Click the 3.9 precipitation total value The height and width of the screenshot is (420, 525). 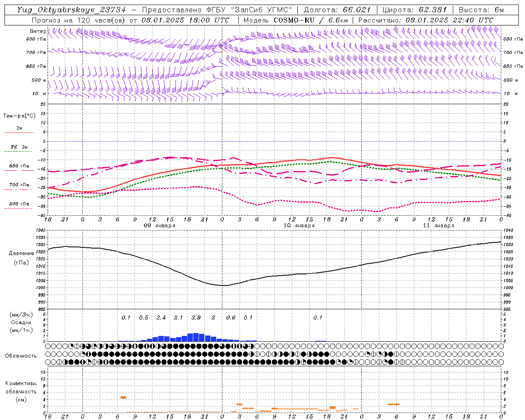click(x=196, y=317)
